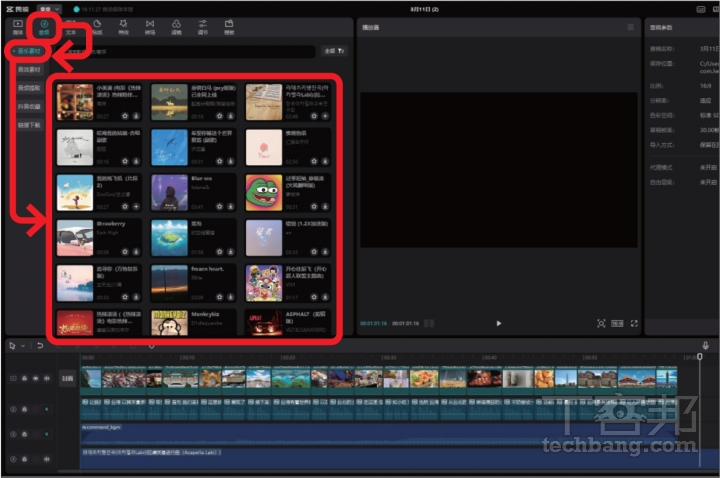Click the 00:30 mark on timeline ruler
Screen dimensions: 720x478
coord(389,357)
